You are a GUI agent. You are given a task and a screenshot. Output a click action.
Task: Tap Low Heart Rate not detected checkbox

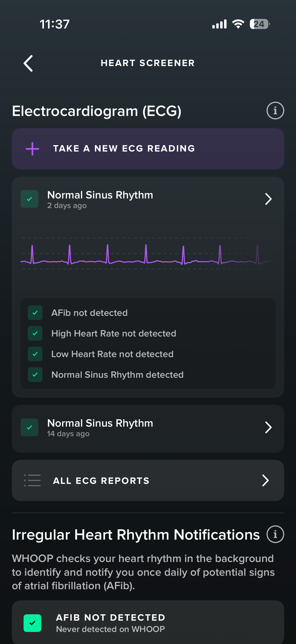35,354
